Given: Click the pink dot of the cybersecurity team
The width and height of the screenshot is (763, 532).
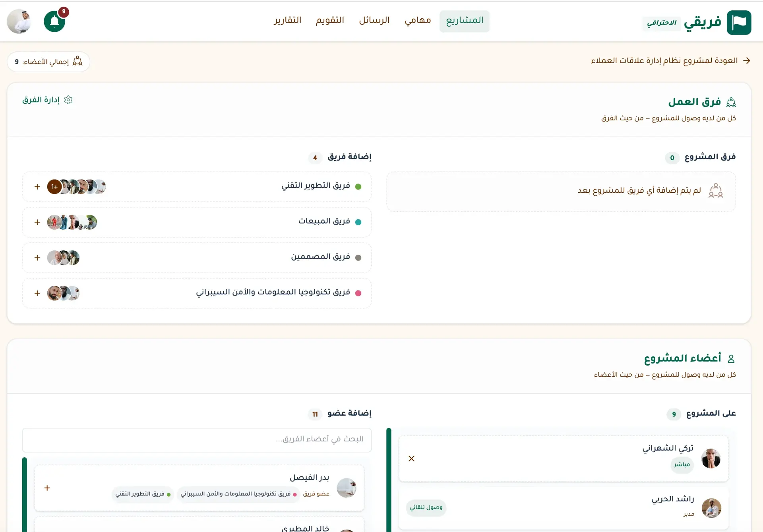Looking at the screenshot, I should click(x=358, y=293).
